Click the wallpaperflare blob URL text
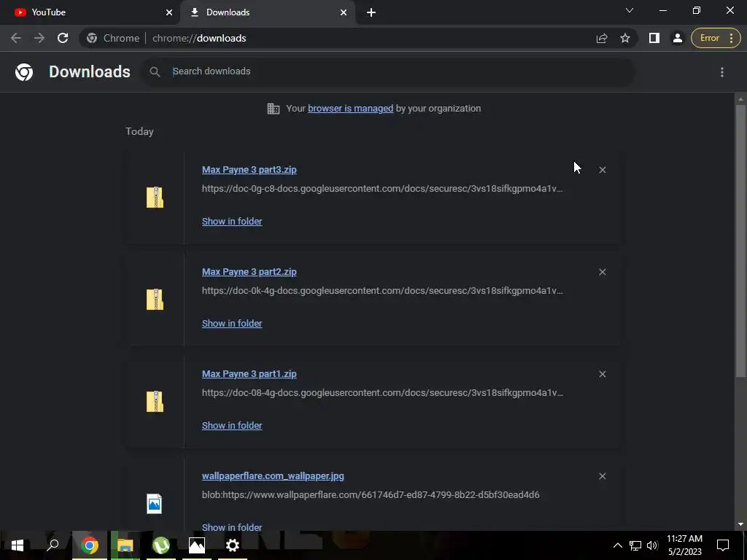Image resolution: width=747 pixels, height=560 pixels. 371,495
